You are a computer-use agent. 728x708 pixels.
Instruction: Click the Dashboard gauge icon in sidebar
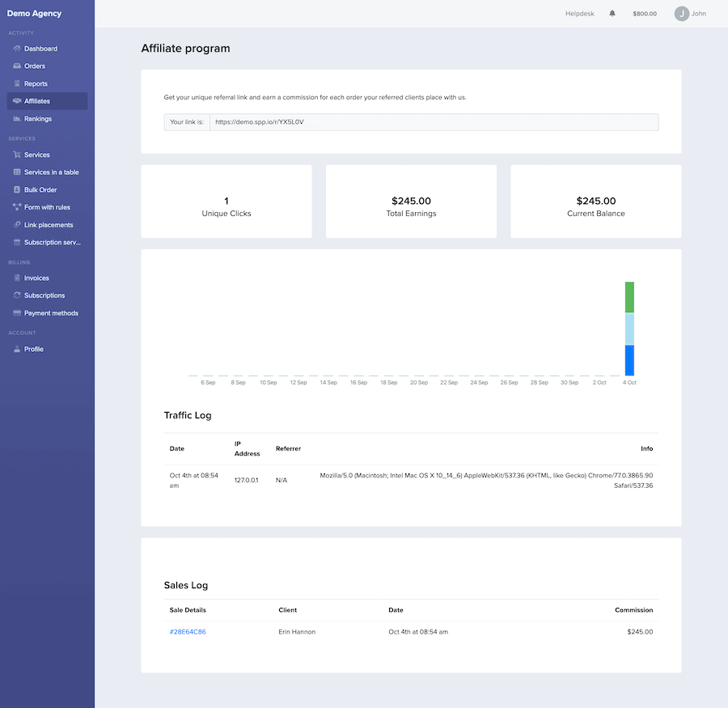pos(17,49)
